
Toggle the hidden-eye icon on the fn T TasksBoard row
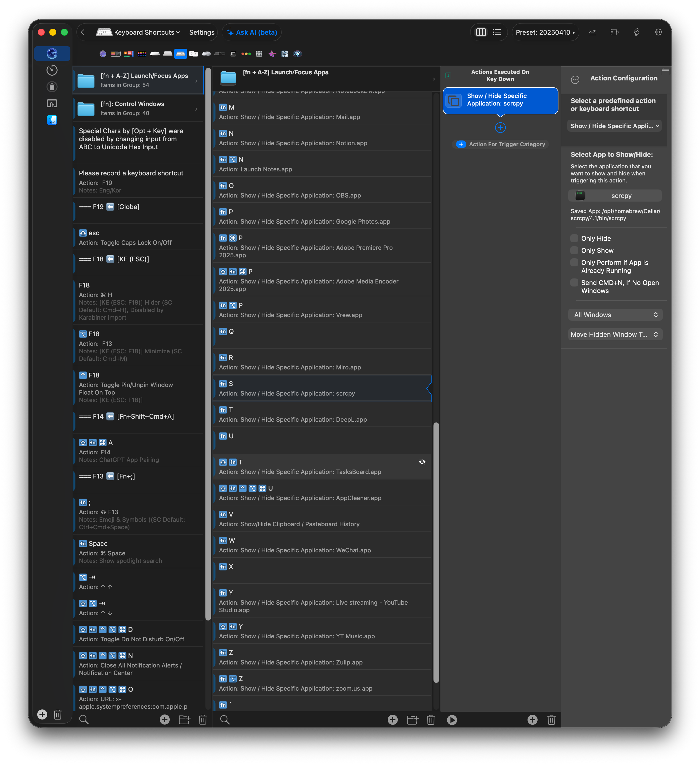pyautogui.click(x=422, y=462)
